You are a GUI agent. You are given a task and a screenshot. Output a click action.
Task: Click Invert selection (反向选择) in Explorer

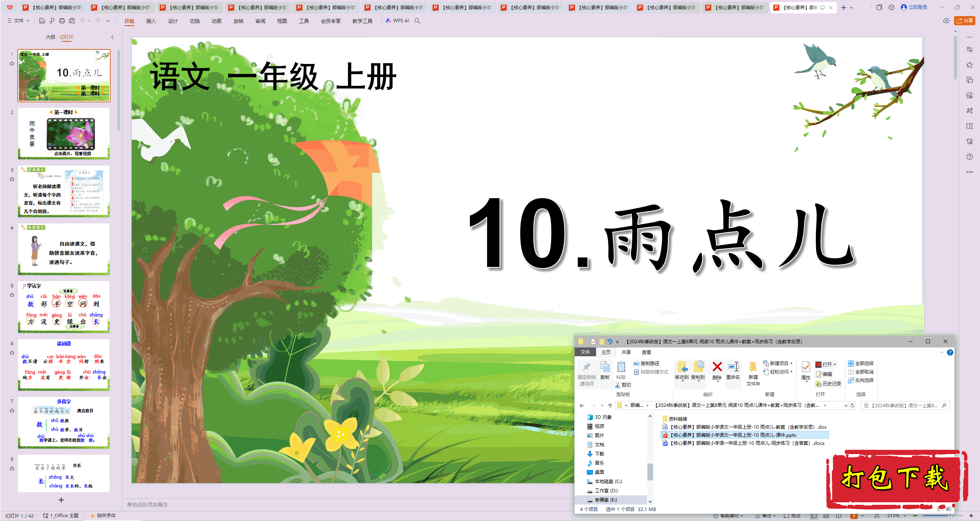[861, 380]
